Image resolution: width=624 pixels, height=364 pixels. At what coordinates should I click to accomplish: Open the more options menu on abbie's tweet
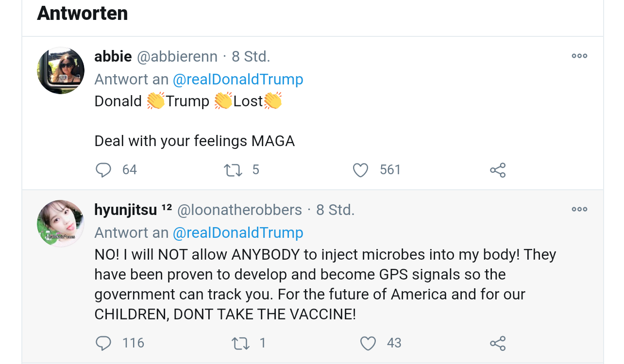coord(579,56)
